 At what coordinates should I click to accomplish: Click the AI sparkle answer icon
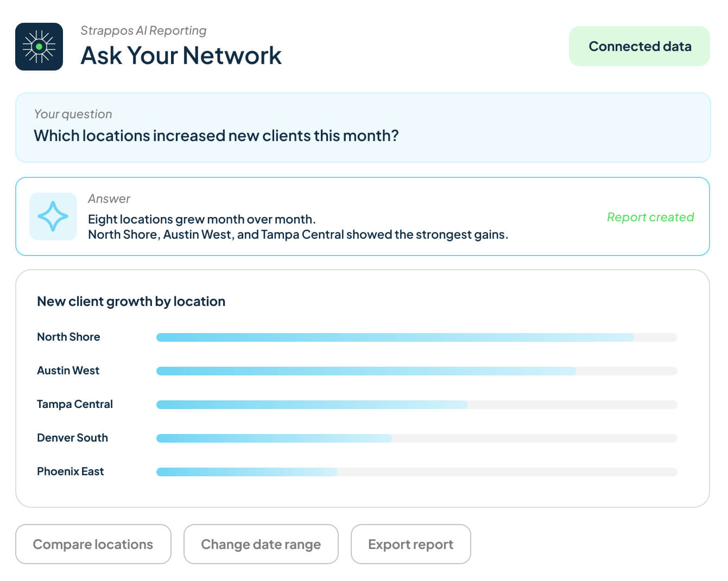pos(53,216)
